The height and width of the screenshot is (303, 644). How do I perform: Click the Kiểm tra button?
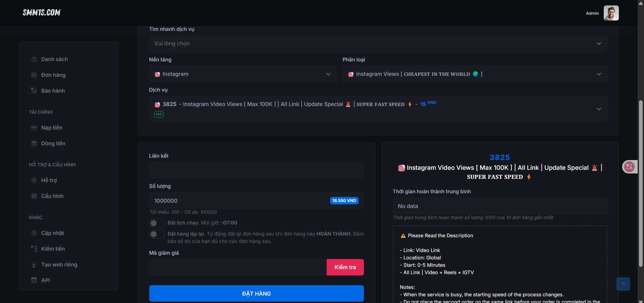tap(345, 267)
